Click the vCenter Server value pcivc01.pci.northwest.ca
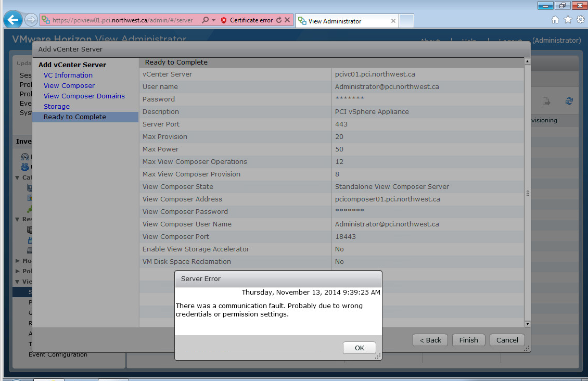 click(x=375, y=74)
